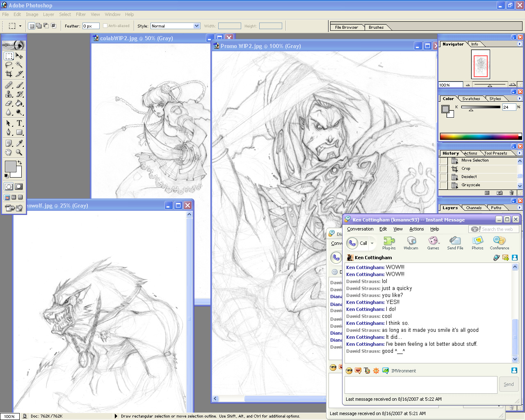This screenshot has height=420, width=525.
Task: Enable Standard Mode editing
Action: pyautogui.click(x=9, y=187)
